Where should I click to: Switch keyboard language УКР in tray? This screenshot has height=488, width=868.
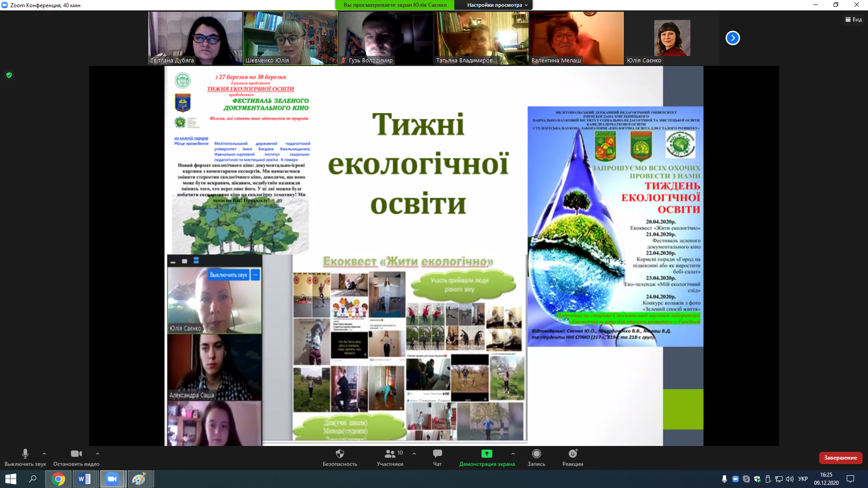[803, 479]
